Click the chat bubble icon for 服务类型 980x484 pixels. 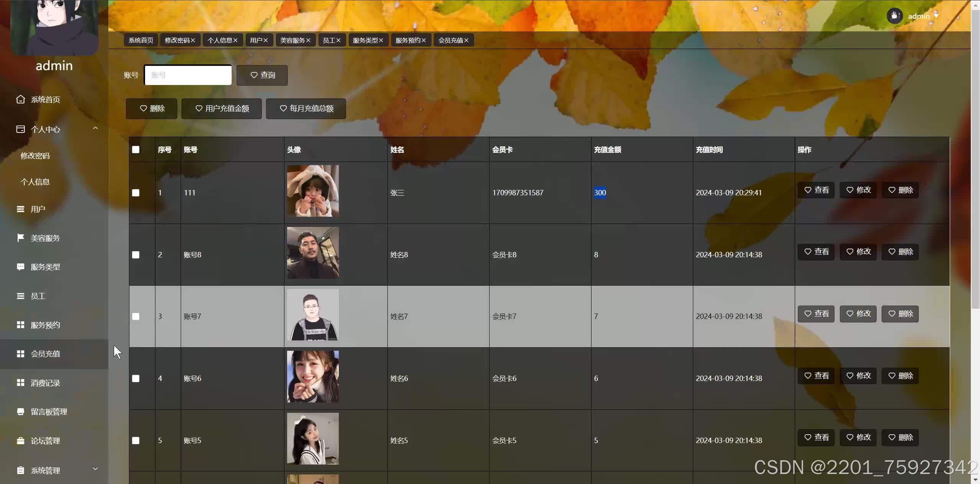pyautogui.click(x=21, y=267)
